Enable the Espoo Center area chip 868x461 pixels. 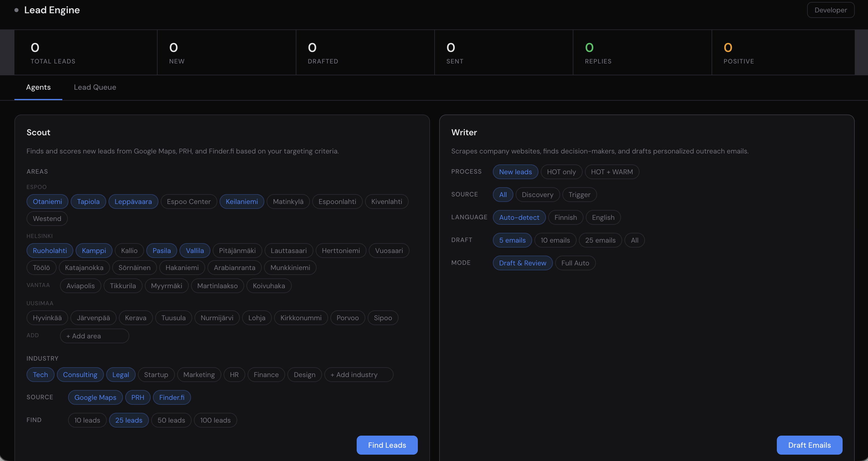click(188, 202)
